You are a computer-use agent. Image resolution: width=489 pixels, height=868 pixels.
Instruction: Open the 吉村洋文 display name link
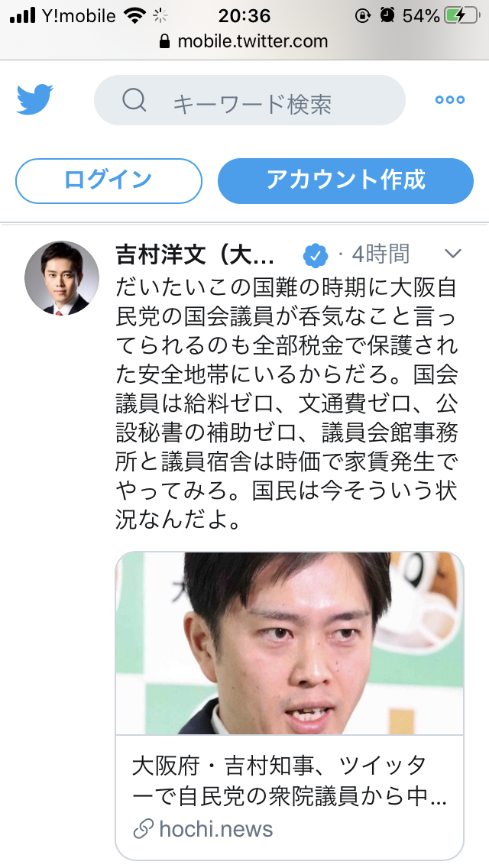(195, 254)
